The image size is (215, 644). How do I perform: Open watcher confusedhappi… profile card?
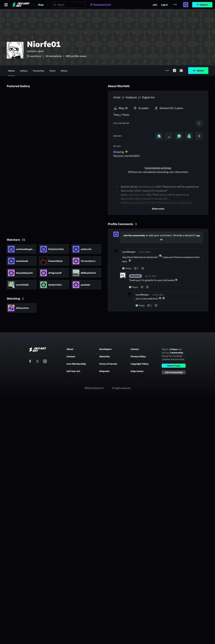click(x=22, y=249)
